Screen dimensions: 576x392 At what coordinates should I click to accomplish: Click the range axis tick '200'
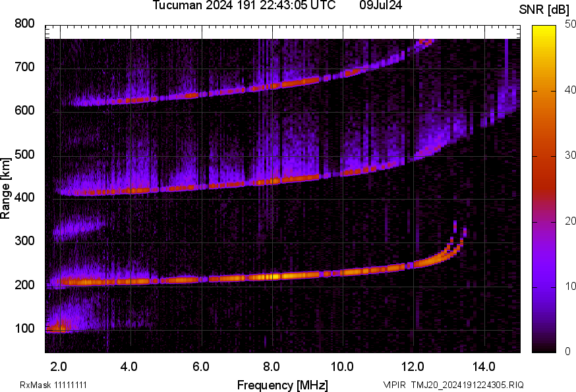pyautogui.click(x=24, y=285)
